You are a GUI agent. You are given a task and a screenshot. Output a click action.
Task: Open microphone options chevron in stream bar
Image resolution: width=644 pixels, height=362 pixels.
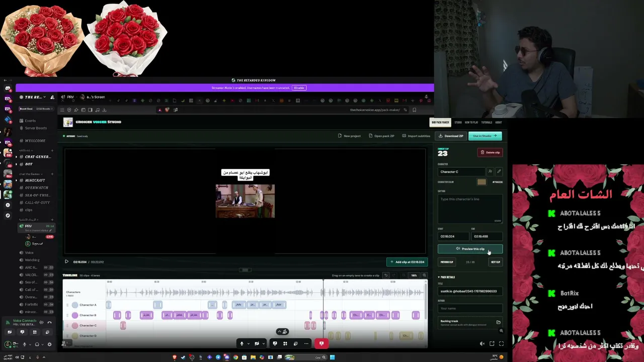tap(248, 344)
